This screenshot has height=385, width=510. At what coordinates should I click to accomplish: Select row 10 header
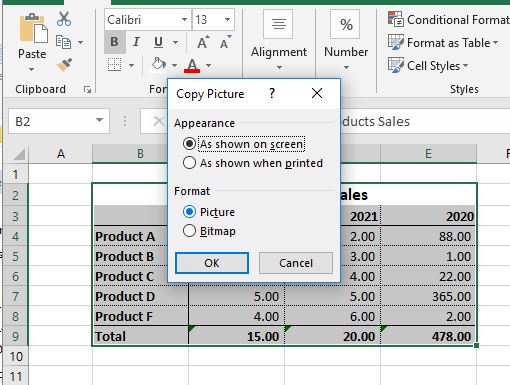click(15, 357)
